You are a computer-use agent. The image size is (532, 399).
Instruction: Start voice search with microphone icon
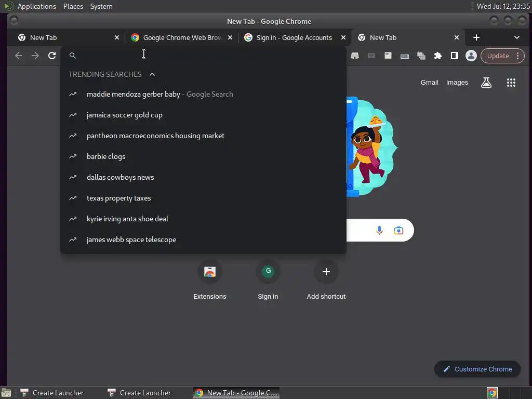(379, 230)
